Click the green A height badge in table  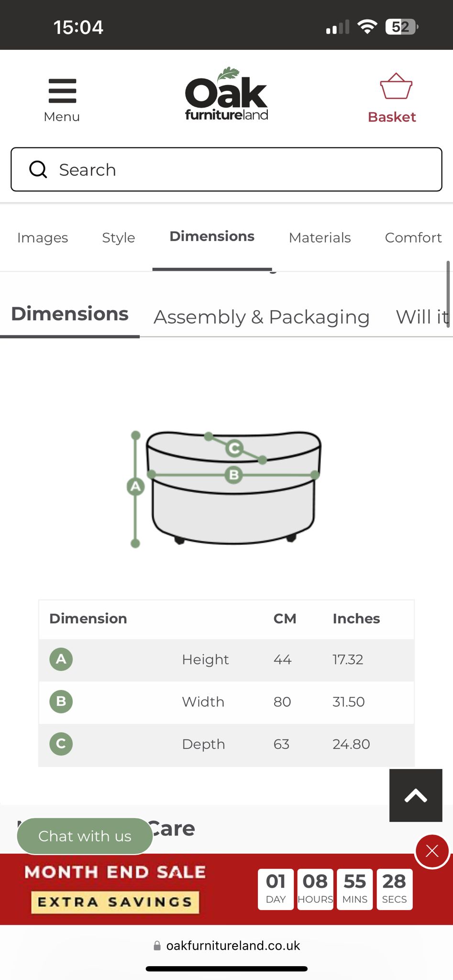(61, 659)
